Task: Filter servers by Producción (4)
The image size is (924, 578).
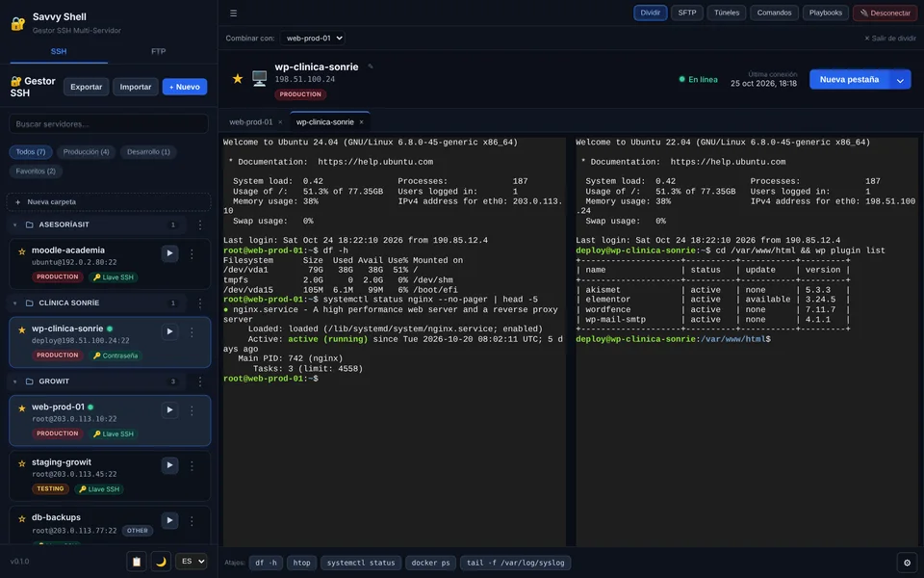Action: pos(86,152)
